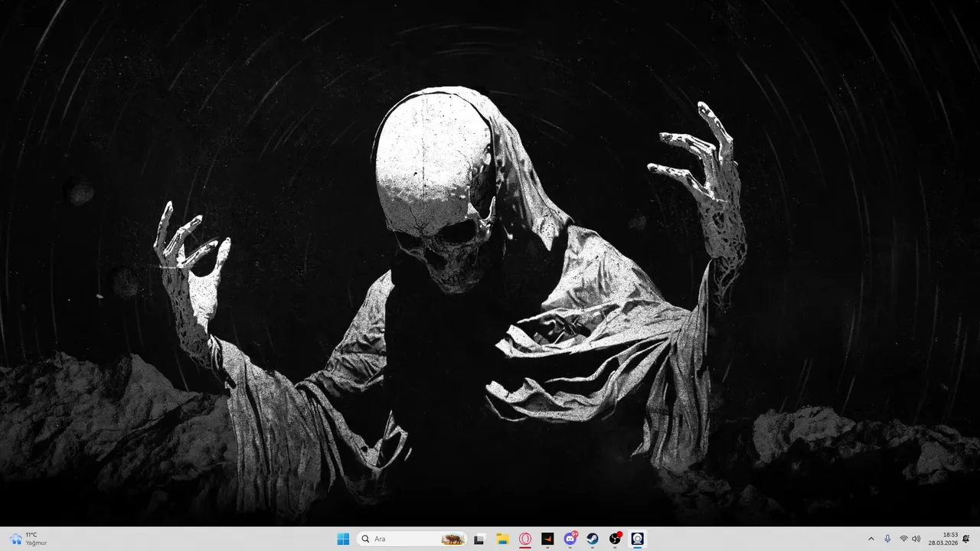Open the volume speaker icon
The height and width of the screenshot is (551, 980).
916,539
